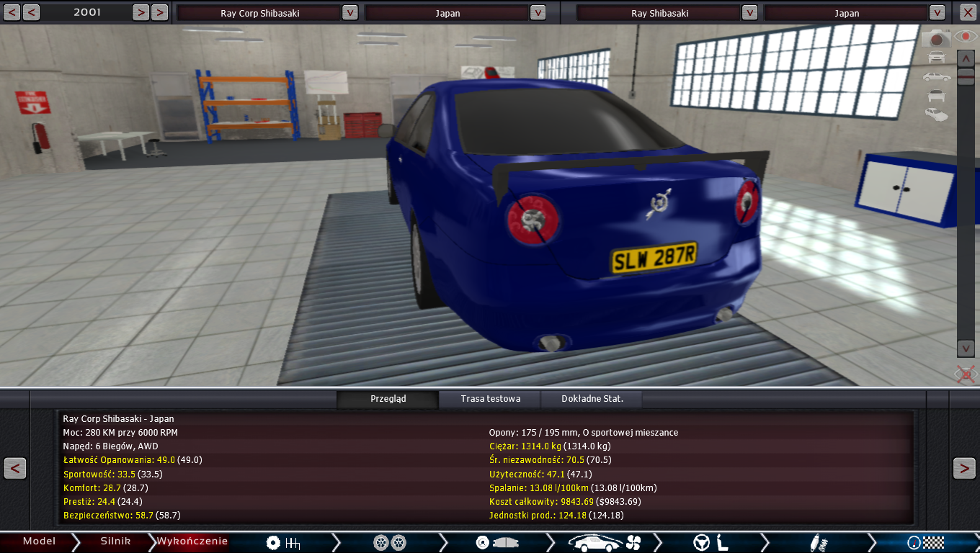This screenshot has width=980, height=553.
Task: Toggle the crossed-out eye hide icon
Action: tap(966, 374)
